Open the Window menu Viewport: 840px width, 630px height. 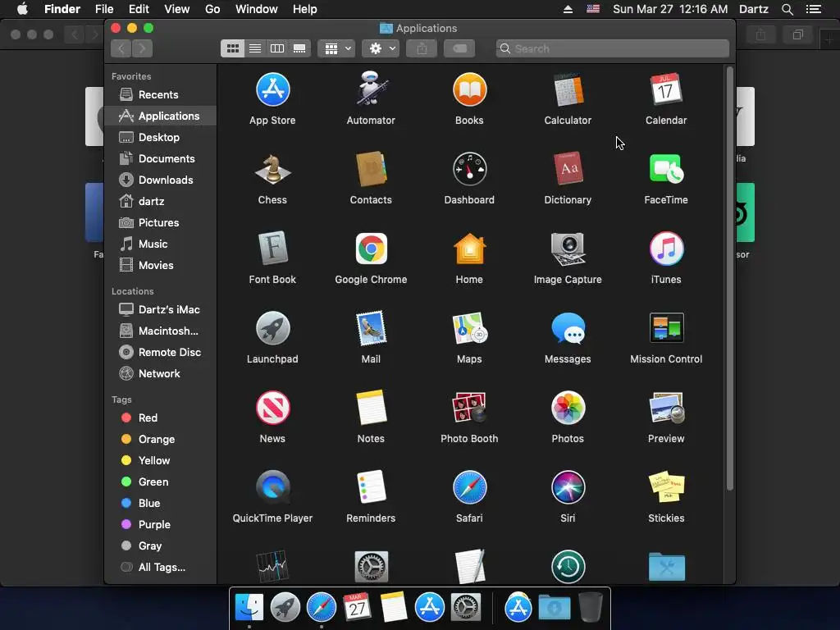257,9
